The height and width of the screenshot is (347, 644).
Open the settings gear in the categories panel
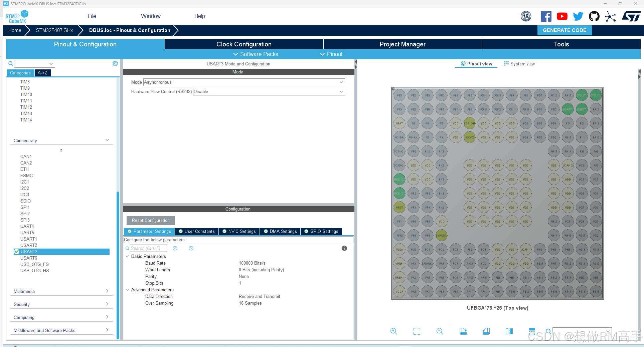pos(115,63)
